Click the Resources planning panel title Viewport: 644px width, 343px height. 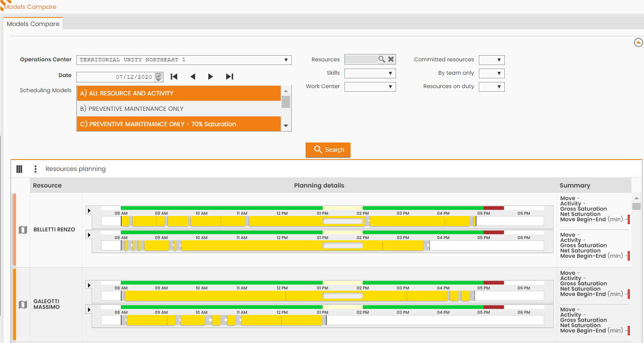[75, 169]
